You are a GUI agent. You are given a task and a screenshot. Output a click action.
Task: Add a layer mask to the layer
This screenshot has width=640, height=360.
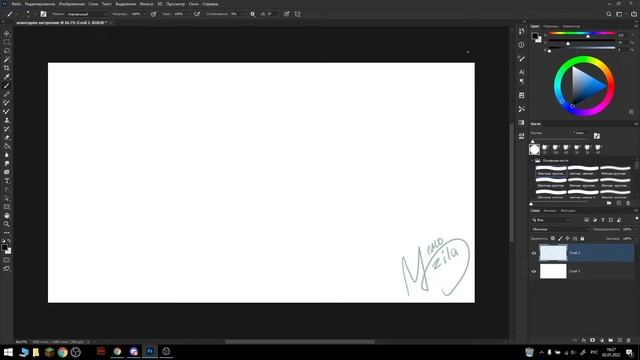coord(593,340)
